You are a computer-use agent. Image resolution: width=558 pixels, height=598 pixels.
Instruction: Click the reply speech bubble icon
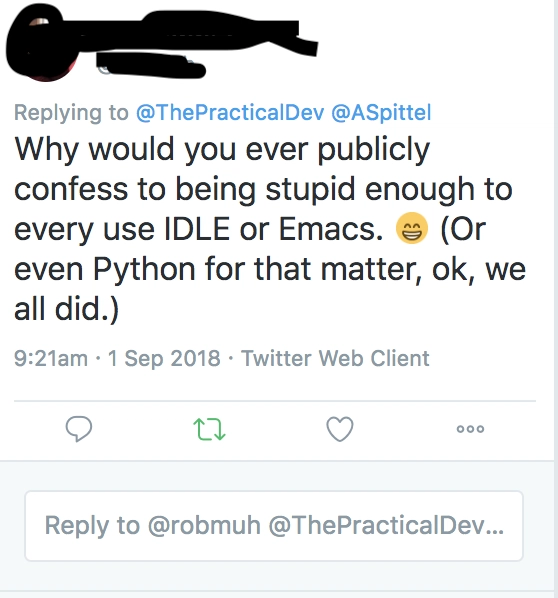click(79, 429)
